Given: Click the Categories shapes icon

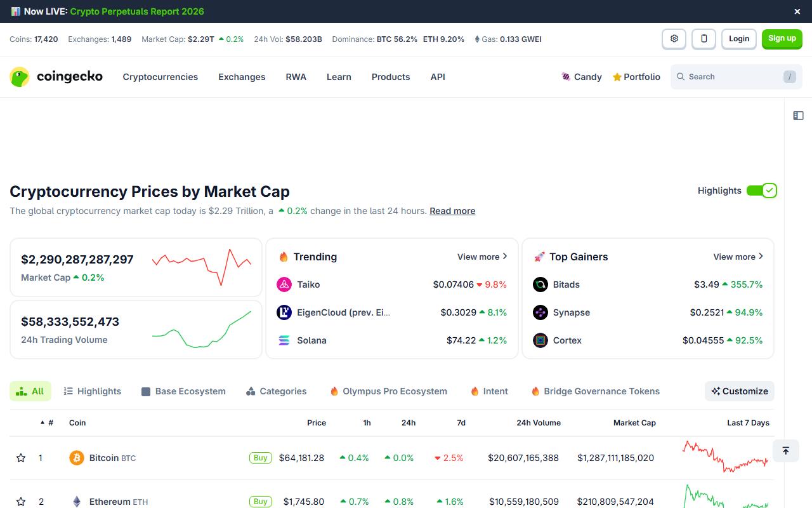Looking at the screenshot, I should [251, 392].
